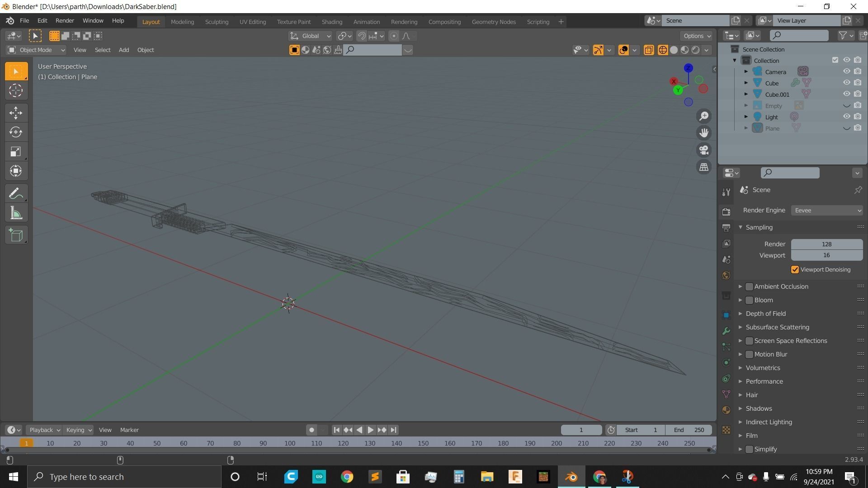Click the Options button in viewport header

point(697,36)
